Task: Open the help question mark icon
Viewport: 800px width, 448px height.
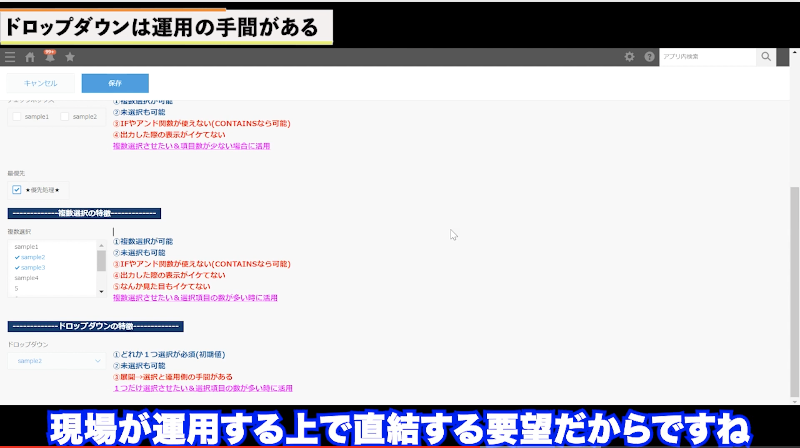Action: point(649,57)
